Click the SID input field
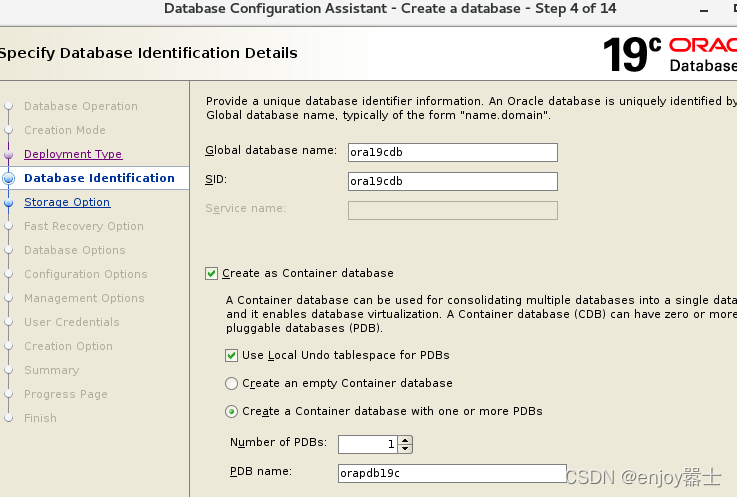 (453, 181)
